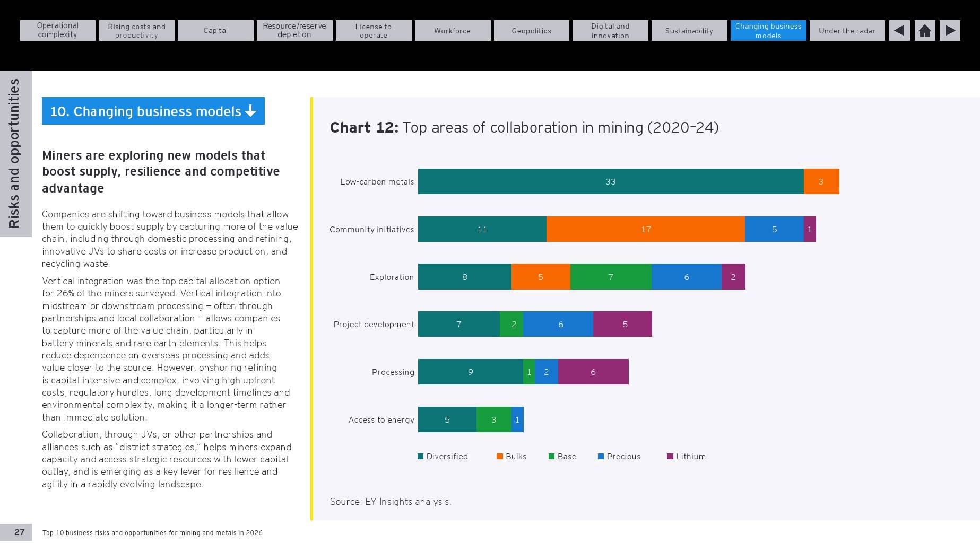980x551 pixels.
Task: Click the Project development axis label
Action: coord(374,325)
